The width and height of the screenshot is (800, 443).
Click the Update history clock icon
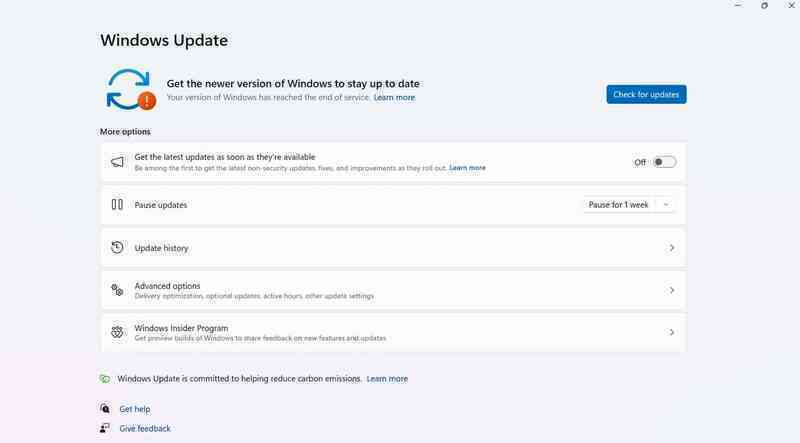pos(117,248)
